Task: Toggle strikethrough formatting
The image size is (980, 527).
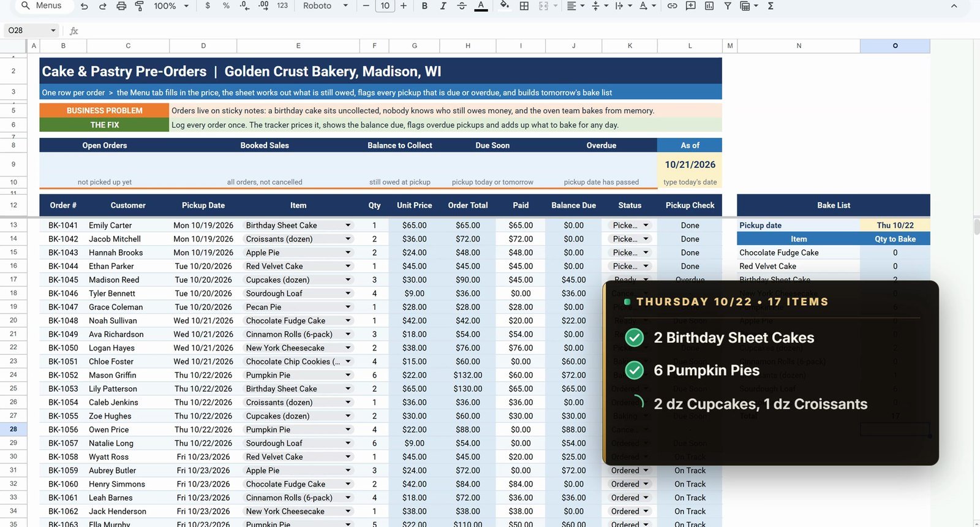Action: pos(462,6)
